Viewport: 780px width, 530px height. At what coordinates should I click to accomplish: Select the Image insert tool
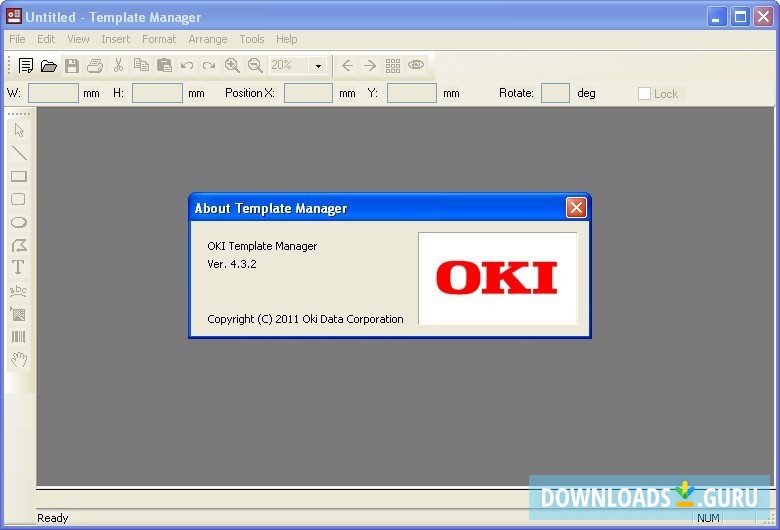tap(18, 314)
